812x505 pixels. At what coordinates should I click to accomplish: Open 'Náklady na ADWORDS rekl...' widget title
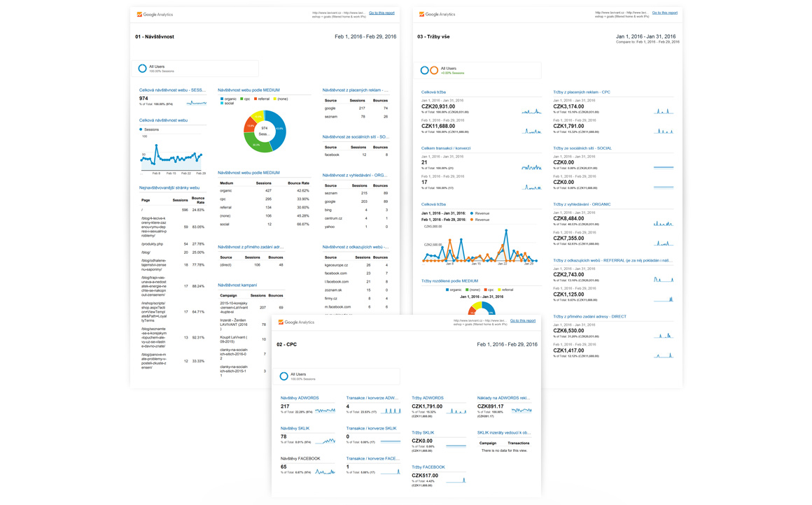click(503, 399)
